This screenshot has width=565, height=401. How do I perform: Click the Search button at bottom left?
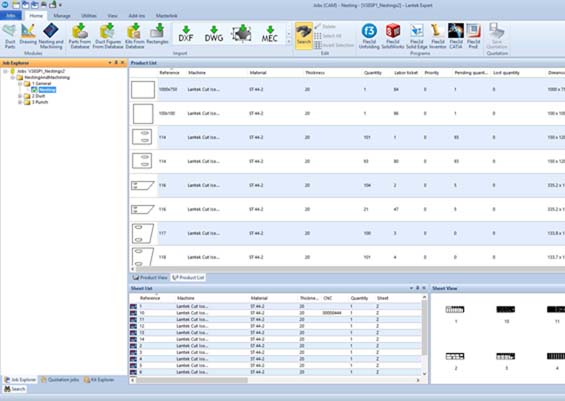[x=15, y=389]
